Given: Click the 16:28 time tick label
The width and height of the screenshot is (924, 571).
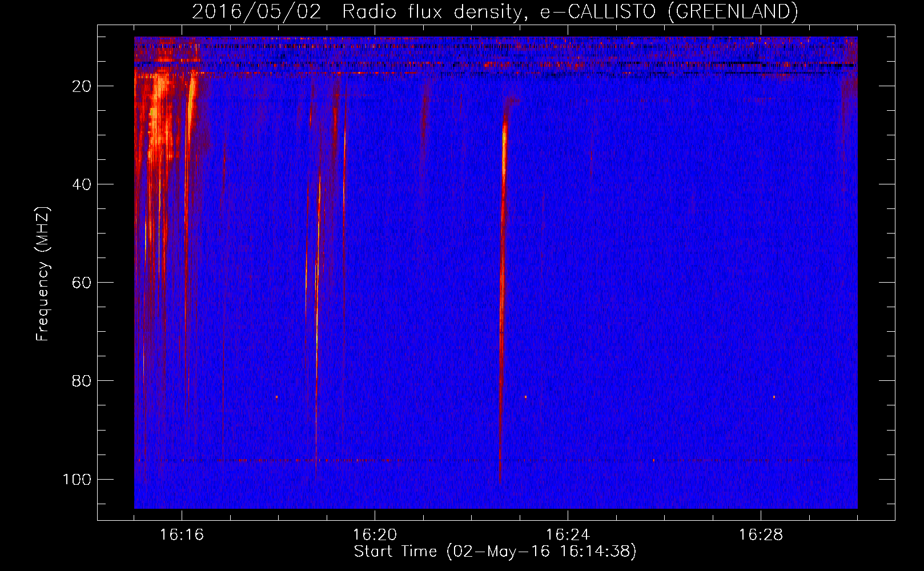Looking at the screenshot, I should [761, 535].
